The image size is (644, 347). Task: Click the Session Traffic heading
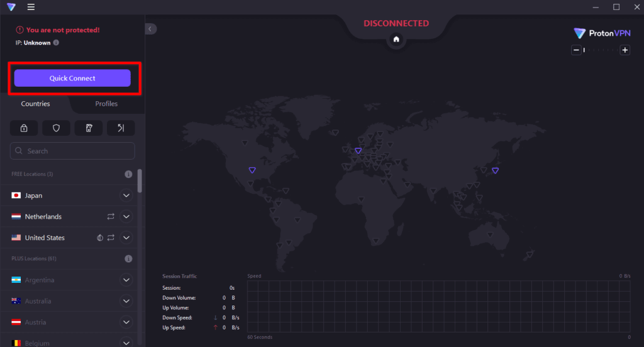tap(179, 276)
